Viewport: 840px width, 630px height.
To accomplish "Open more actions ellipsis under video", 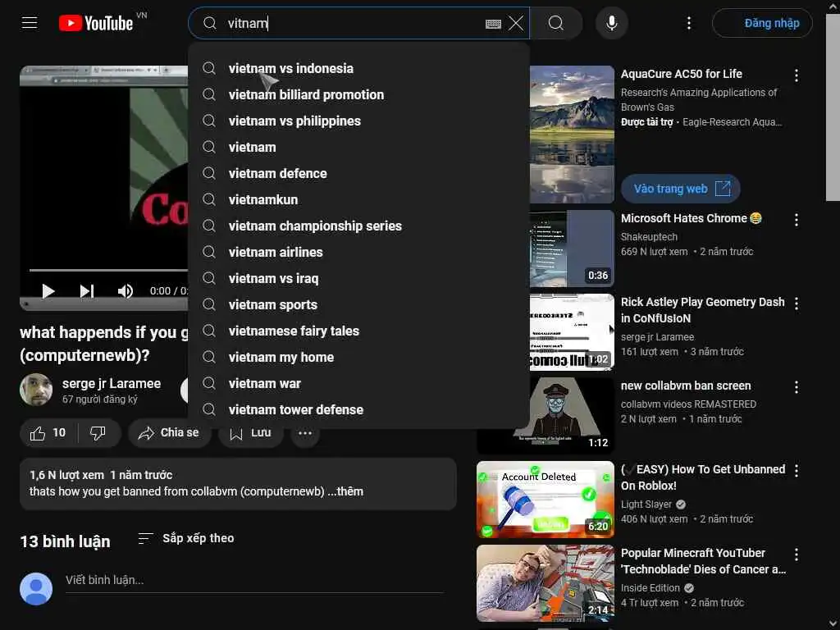I will pos(305,433).
